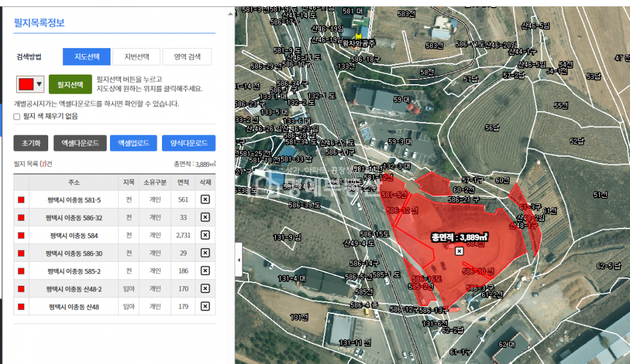Switch to 지번선택 search method tab
This screenshot has width=630, height=364.
136,56
